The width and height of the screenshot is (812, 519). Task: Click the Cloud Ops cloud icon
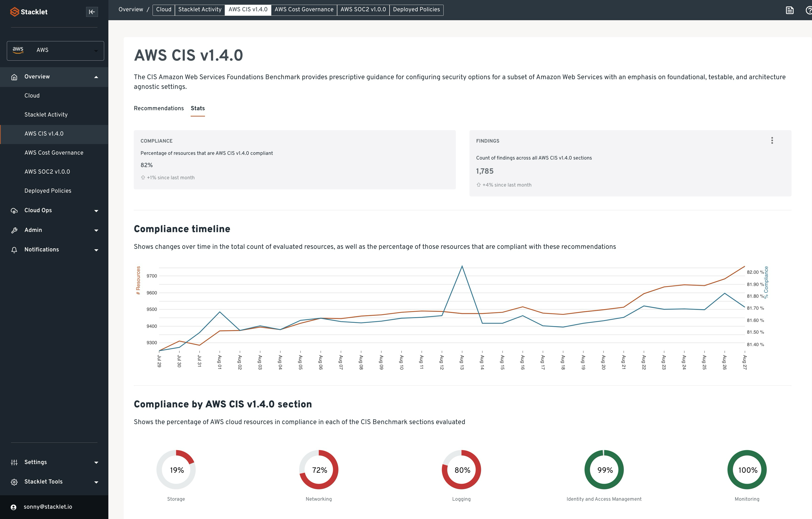(14, 211)
